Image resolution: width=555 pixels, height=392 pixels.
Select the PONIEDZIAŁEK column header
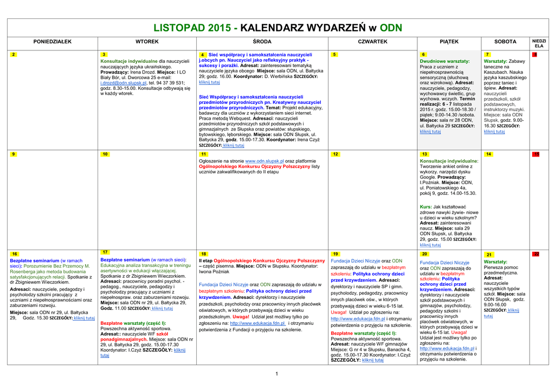[x=53, y=42]
